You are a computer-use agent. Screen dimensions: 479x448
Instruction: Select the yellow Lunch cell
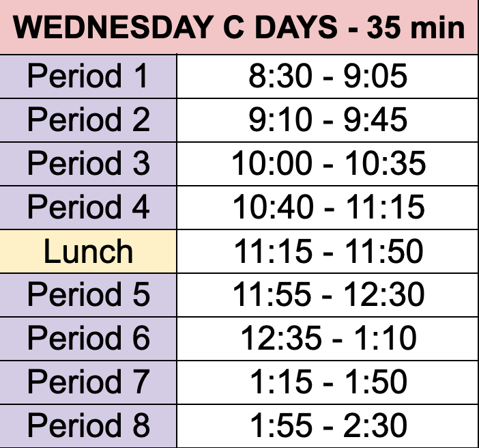pyautogui.click(x=88, y=251)
